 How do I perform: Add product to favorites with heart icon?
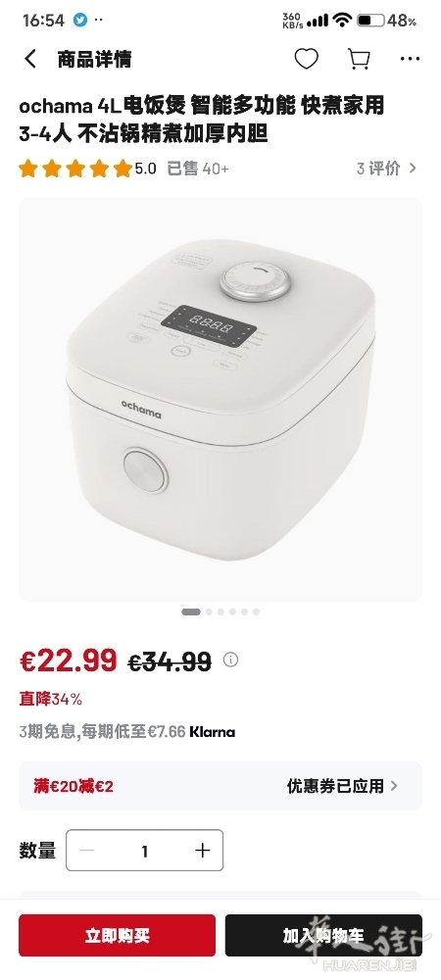(x=306, y=60)
